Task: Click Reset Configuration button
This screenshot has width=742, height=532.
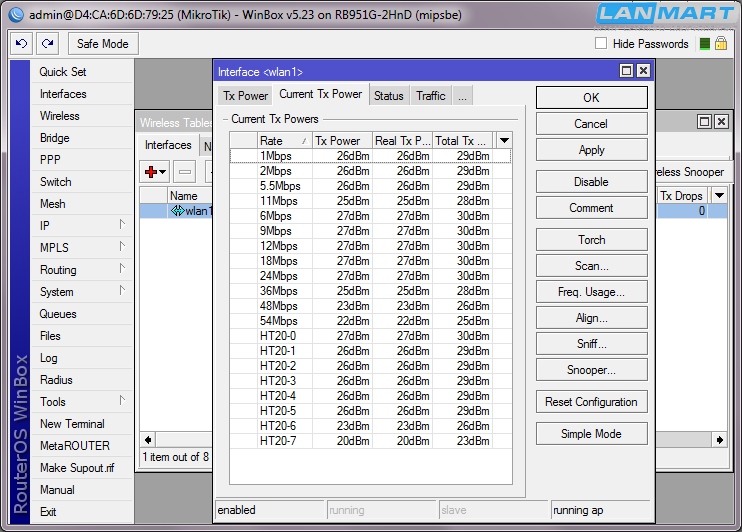Action: pos(592,402)
